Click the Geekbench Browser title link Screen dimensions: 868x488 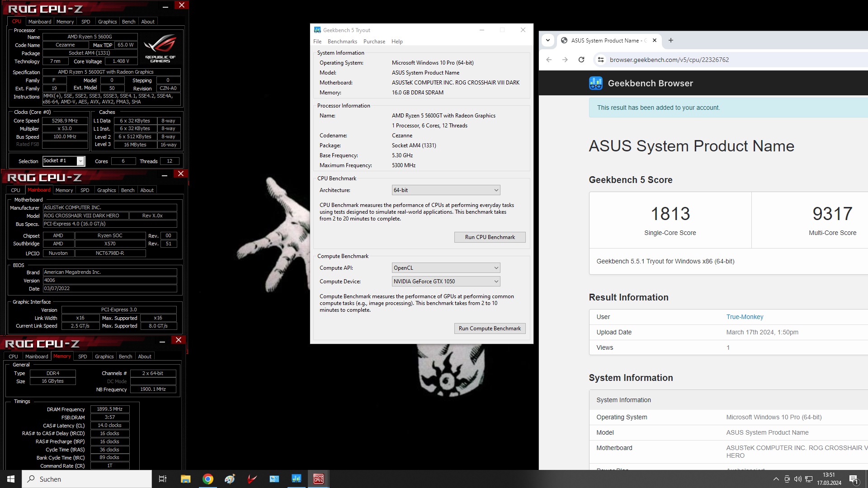click(650, 83)
